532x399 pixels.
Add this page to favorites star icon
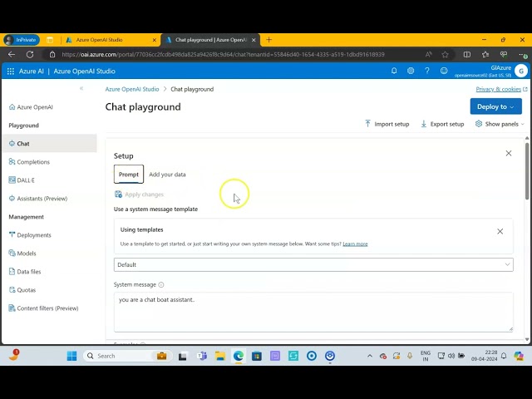point(446,54)
